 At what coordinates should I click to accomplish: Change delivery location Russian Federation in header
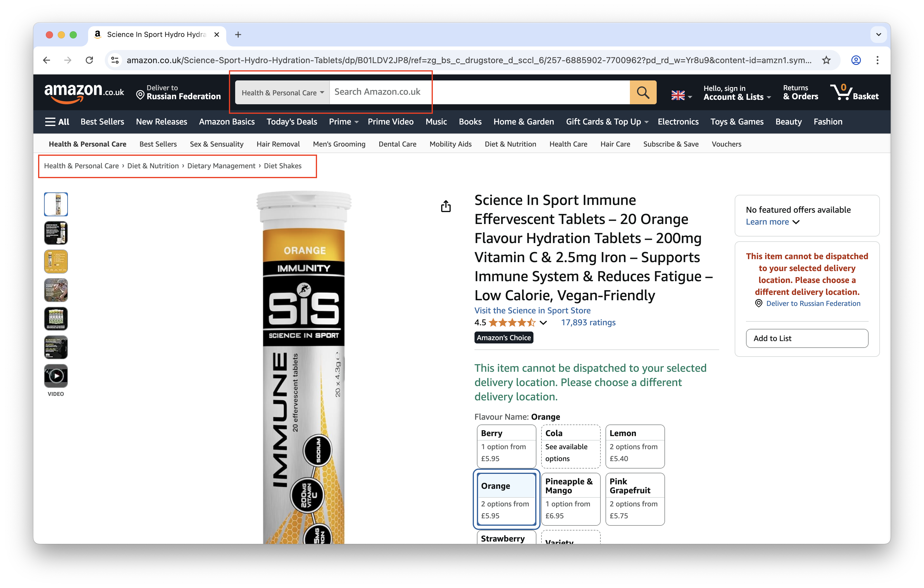pyautogui.click(x=179, y=92)
